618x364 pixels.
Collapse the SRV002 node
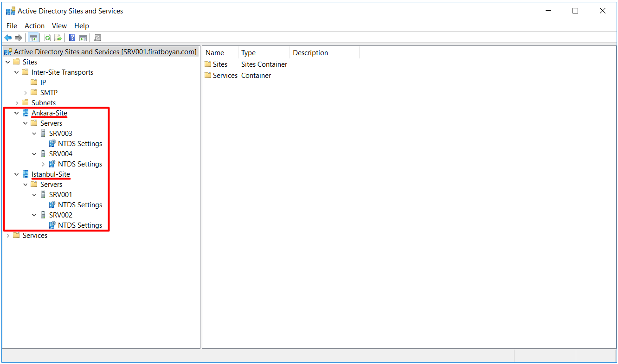coord(34,215)
